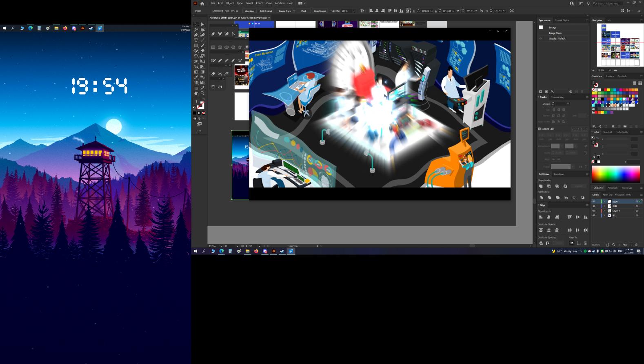644x364 pixels.
Task: Open the Effect menu
Action: coord(259,3)
